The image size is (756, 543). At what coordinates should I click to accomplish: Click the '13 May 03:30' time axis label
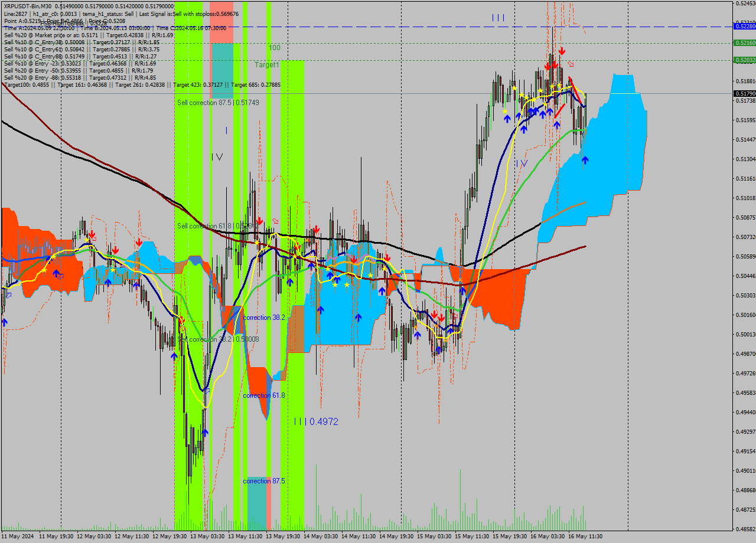pos(207,537)
